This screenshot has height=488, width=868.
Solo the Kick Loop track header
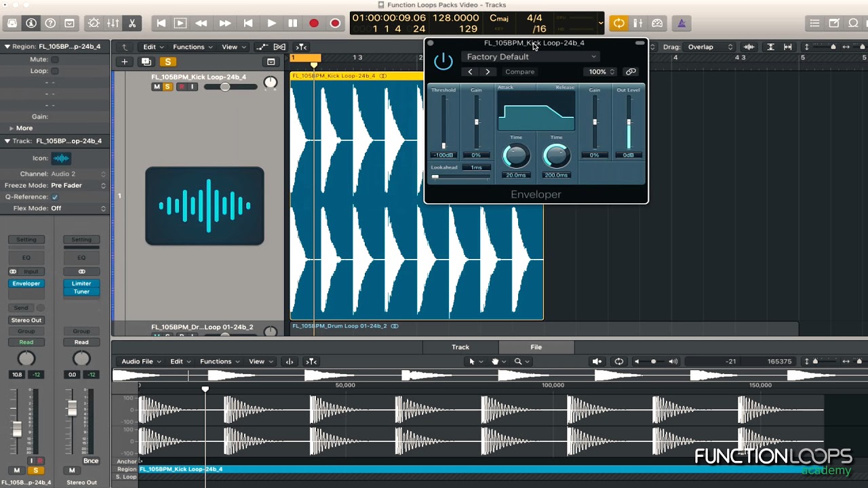click(x=167, y=87)
